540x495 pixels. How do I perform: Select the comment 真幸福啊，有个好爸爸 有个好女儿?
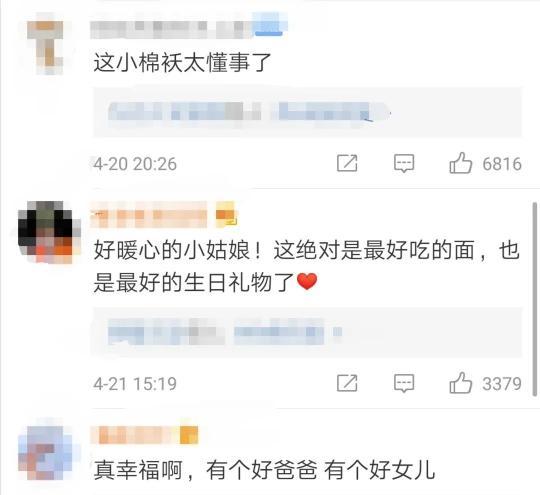point(264,470)
